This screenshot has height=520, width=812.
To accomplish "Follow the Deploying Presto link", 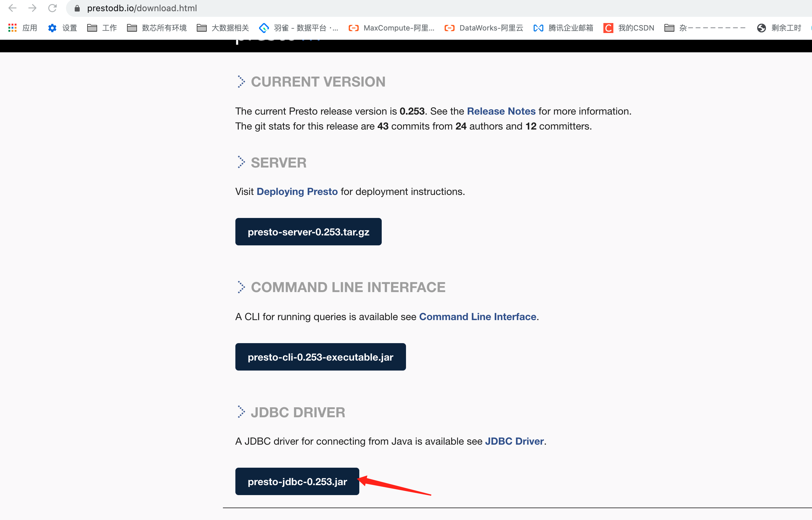I will (x=297, y=191).
